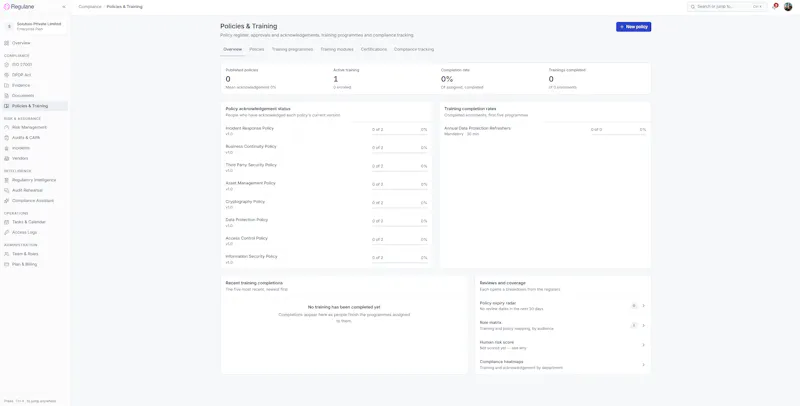Click the "Asset Management Policy" row title
800x406 pixels.
click(x=251, y=183)
